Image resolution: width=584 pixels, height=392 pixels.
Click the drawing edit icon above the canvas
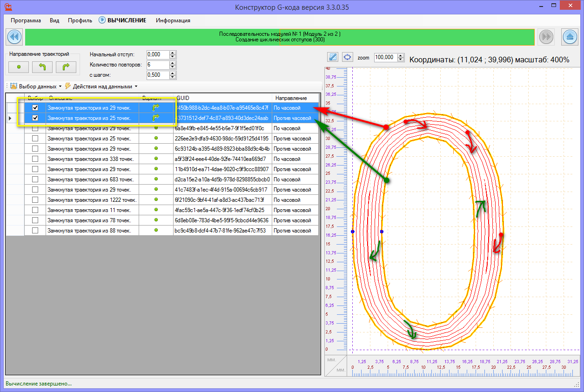pos(333,57)
